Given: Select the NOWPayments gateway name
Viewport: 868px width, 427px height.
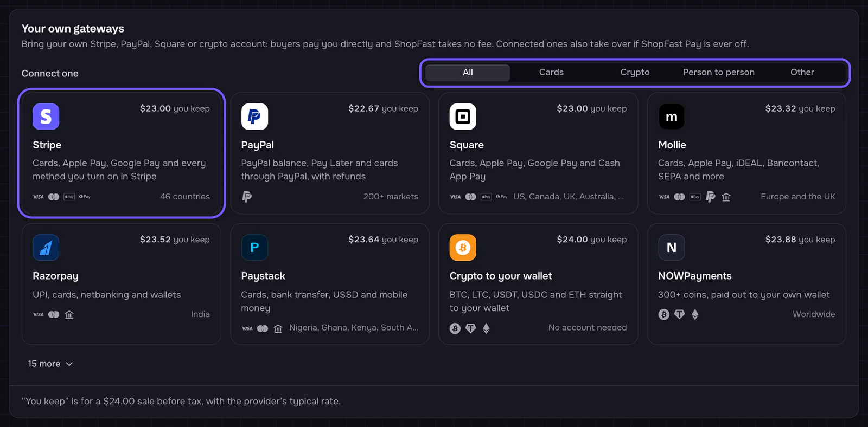Looking at the screenshot, I should click(x=694, y=276).
